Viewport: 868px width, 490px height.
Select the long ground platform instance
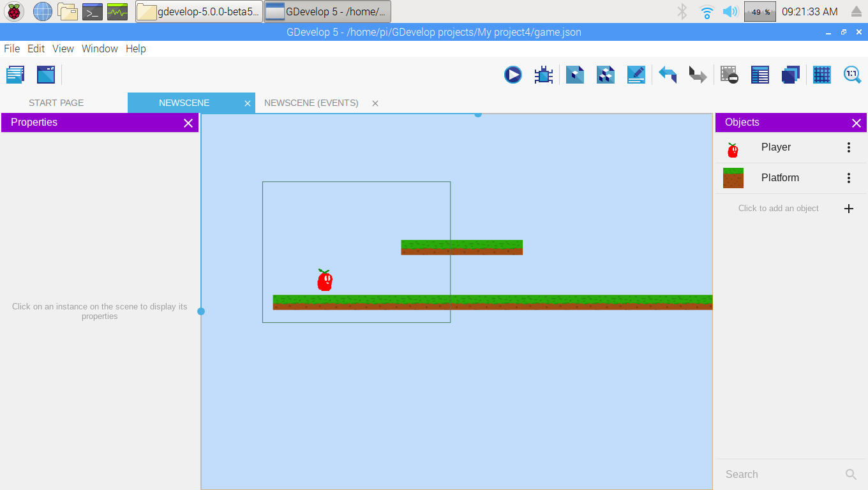click(493, 302)
